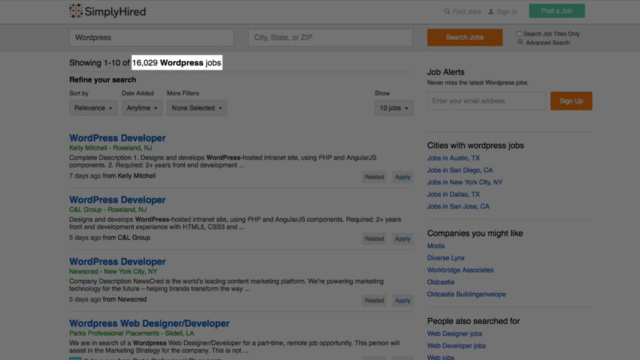Click Apply for Kelly Mitchell job

coord(402,177)
